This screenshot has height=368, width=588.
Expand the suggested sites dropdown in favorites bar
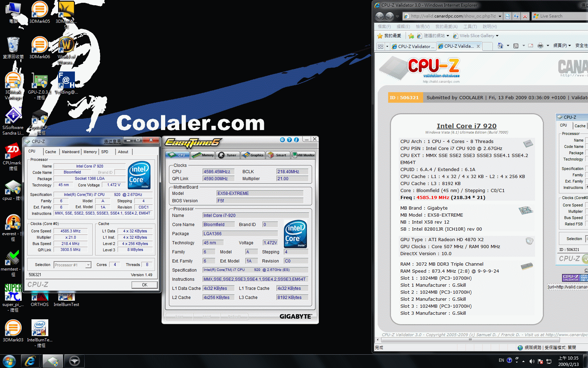point(448,36)
